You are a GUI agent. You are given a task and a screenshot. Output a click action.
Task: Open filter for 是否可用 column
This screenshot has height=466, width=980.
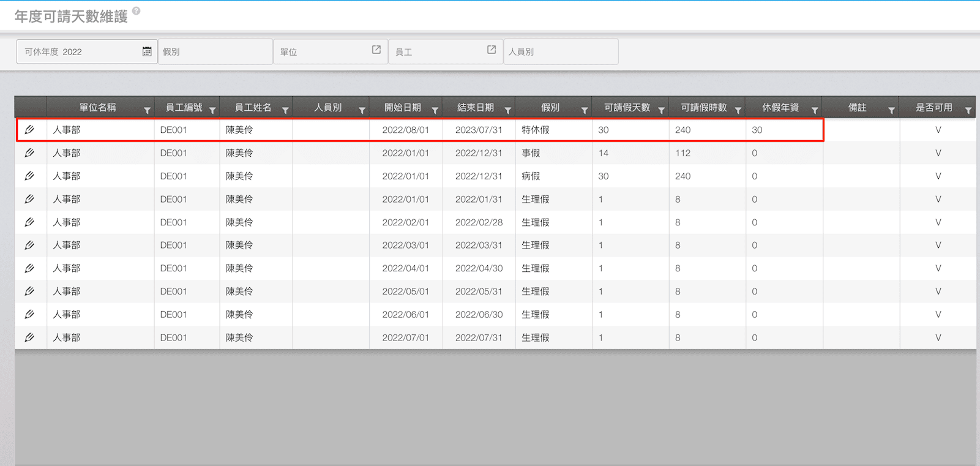click(x=968, y=110)
